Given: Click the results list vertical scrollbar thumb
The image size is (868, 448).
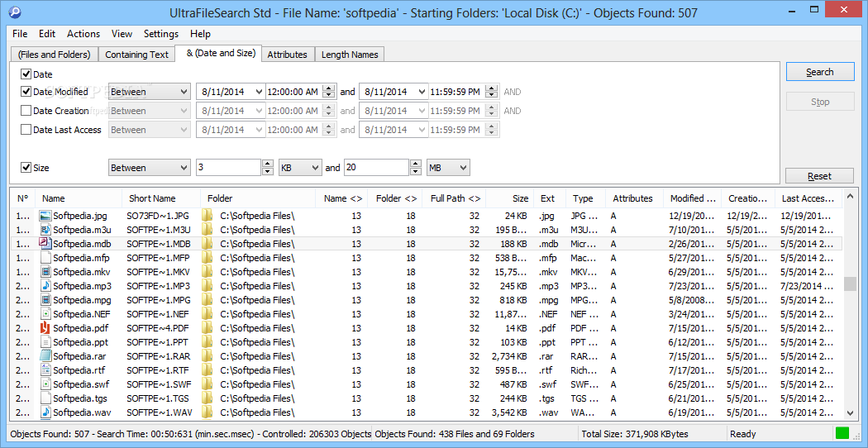Looking at the screenshot, I should (x=850, y=284).
